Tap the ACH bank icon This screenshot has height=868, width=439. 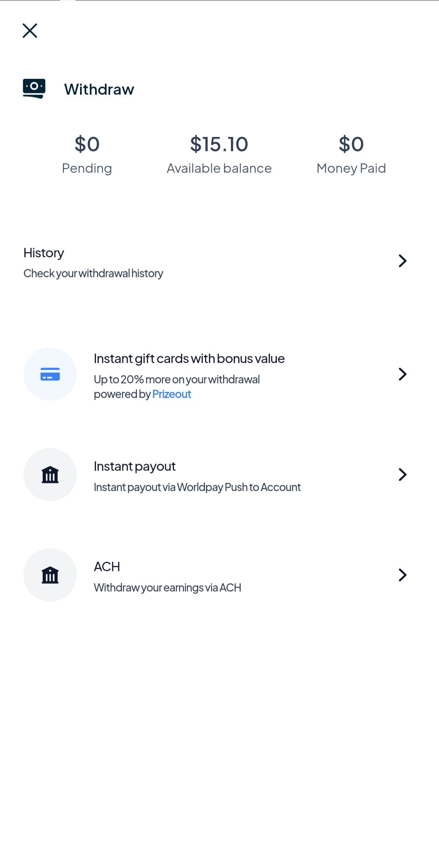pyautogui.click(x=50, y=575)
